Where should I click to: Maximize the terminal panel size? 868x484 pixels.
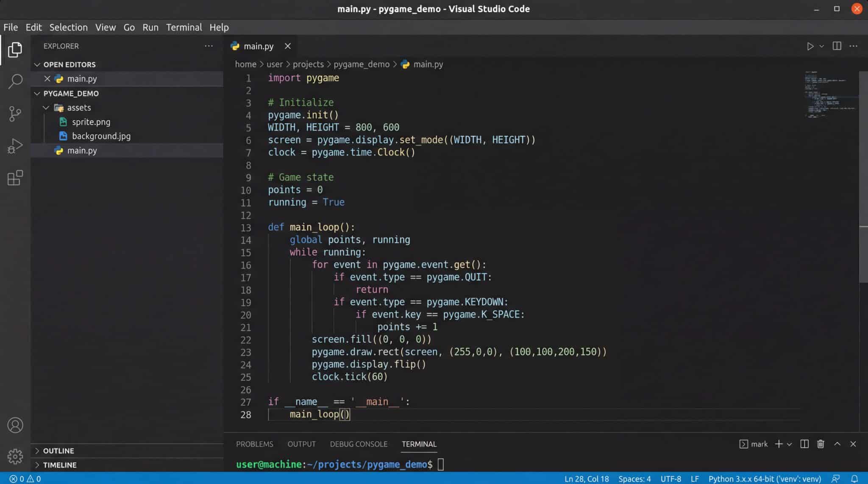(x=837, y=444)
